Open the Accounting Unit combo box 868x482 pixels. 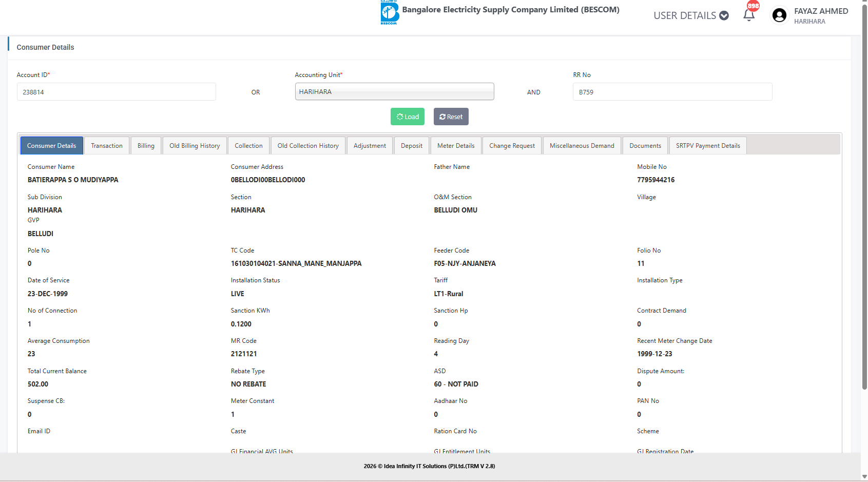(394, 92)
